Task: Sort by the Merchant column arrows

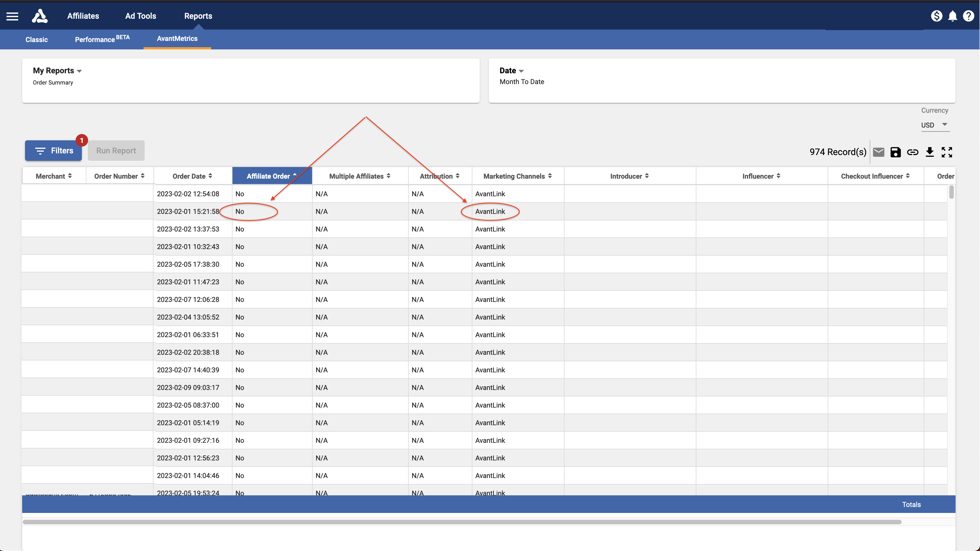Action: coord(70,176)
